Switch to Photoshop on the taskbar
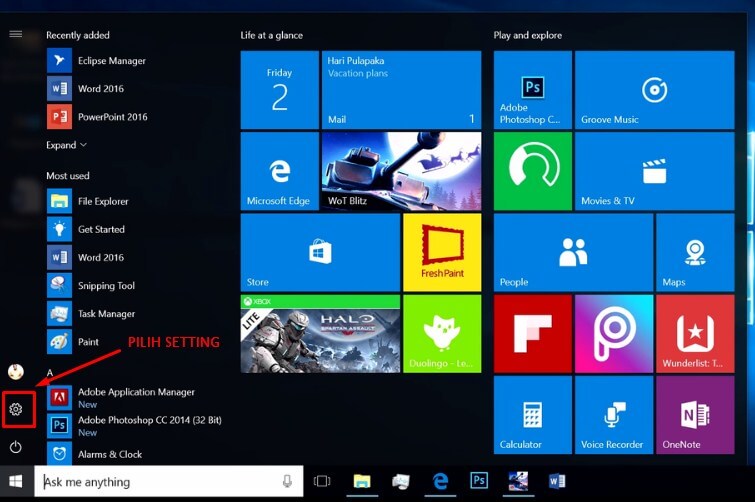This screenshot has width=755, height=502. 479,481
